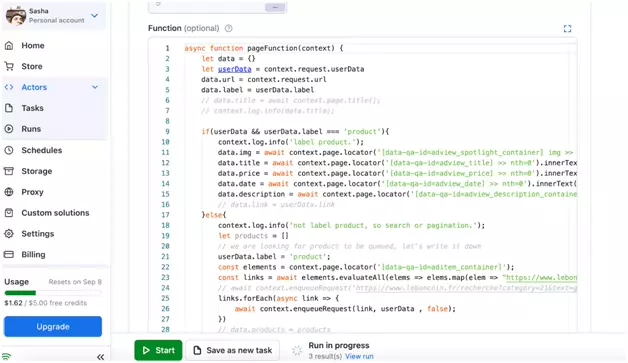
Task: Click Save as new task
Action: tap(233, 350)
